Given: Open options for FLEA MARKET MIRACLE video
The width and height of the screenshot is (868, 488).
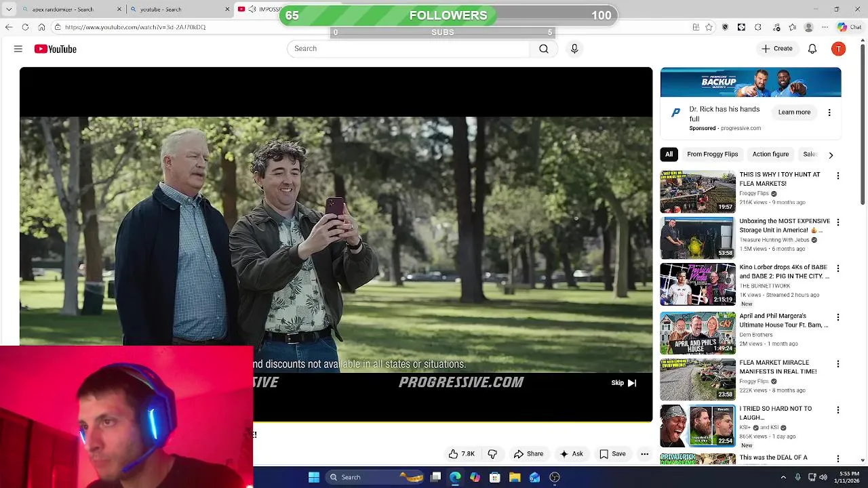Looking at the screenshot, I should click(x=837, y=364).
